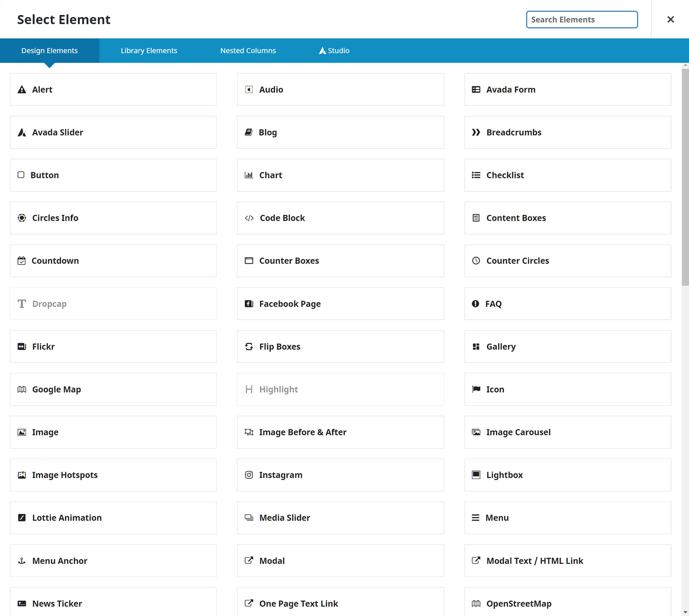Click the Gallery grid icon

click(476, 347)
